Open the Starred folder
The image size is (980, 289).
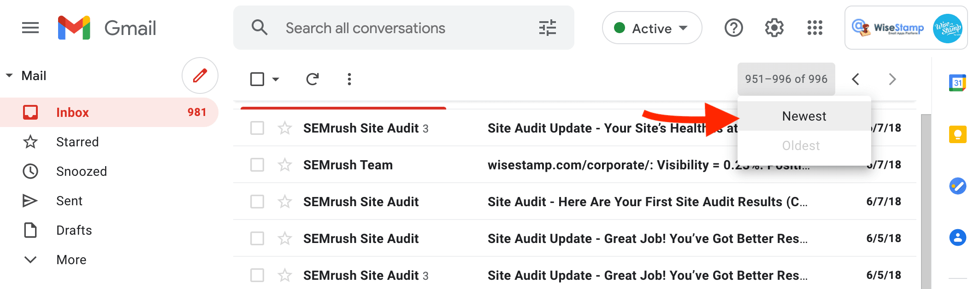(77, 142)
